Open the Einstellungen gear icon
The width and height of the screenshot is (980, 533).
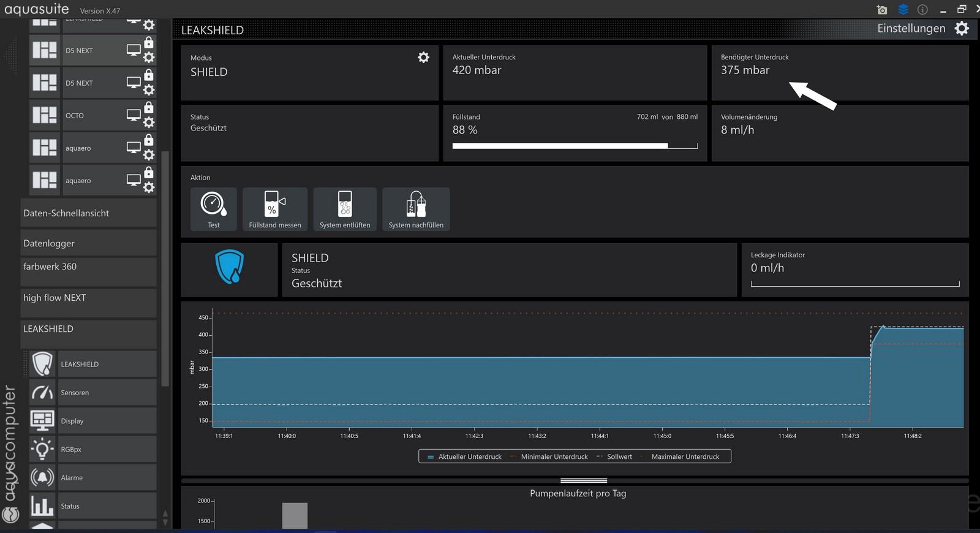(962, 28)
